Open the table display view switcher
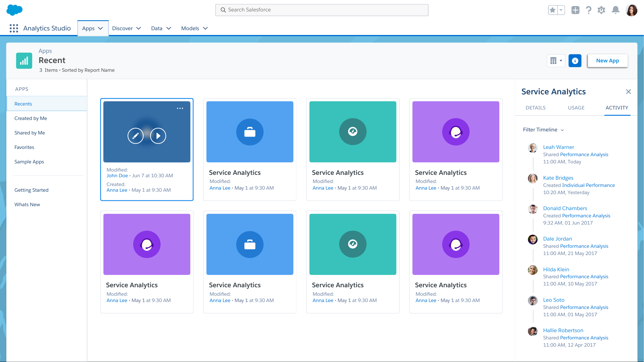This screenshot has height=362, width=644. [x=556, y=61]
